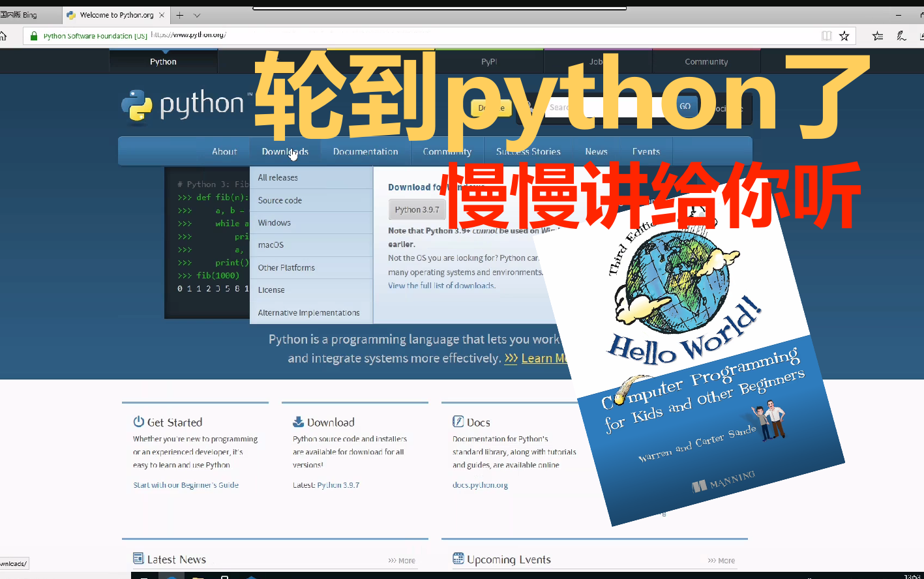This screenshot has width=924, height=579.
Task: Open the Documentation dropdown menu
Action: click(365, 151)
